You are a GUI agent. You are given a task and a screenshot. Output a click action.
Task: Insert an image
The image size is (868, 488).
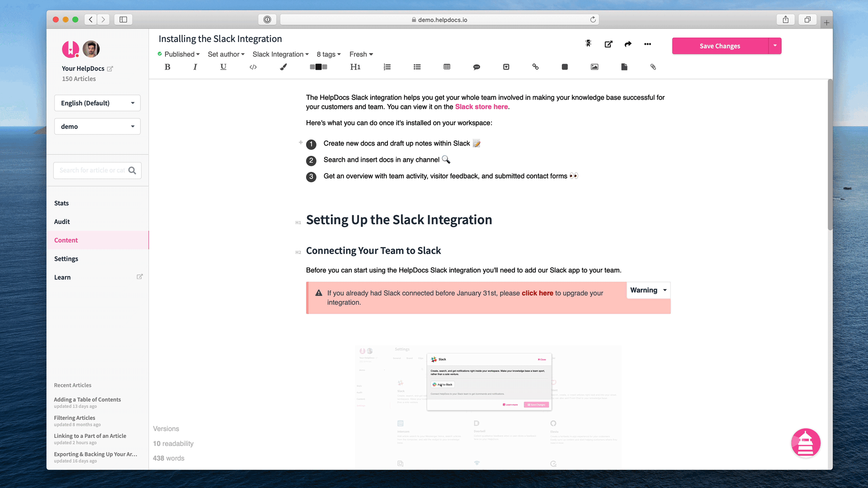coord(594,67)
